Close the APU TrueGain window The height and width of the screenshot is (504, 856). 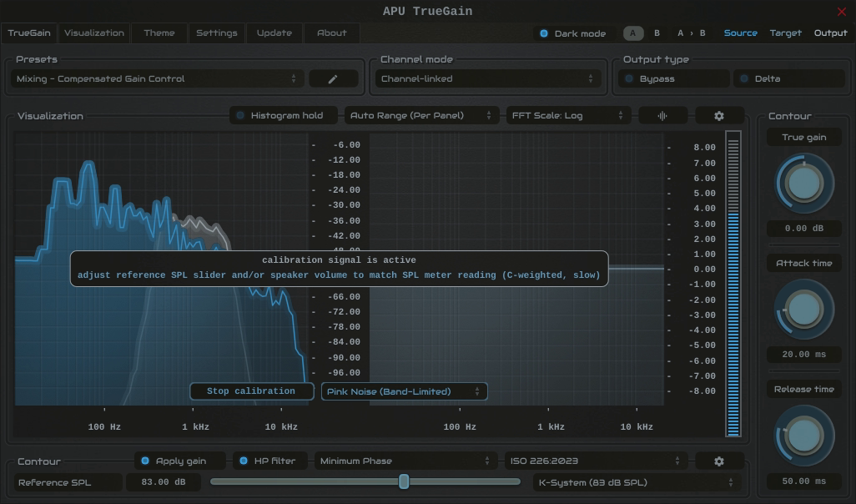841,12
